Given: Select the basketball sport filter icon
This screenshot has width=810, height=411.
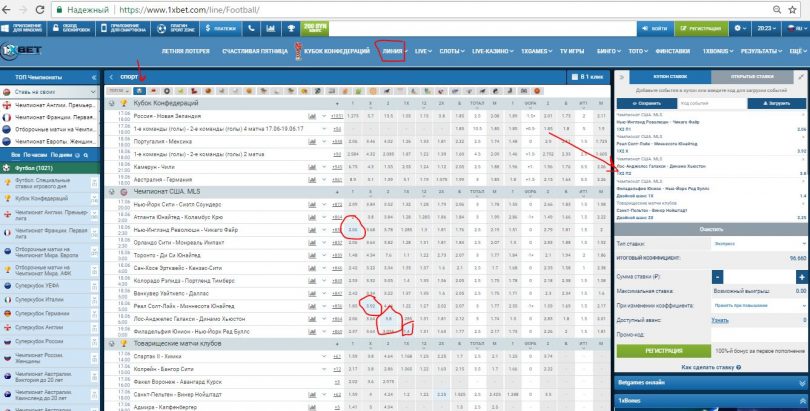Looking at the screenshot, I should tap(208, 91).
